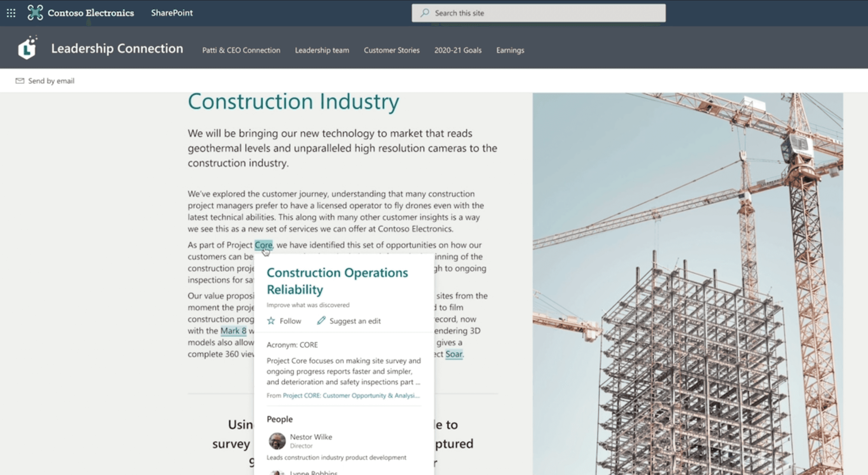This screenshot has height=475, width=868.
Task: Click the SharePoint app name
Action: point(172,13)
